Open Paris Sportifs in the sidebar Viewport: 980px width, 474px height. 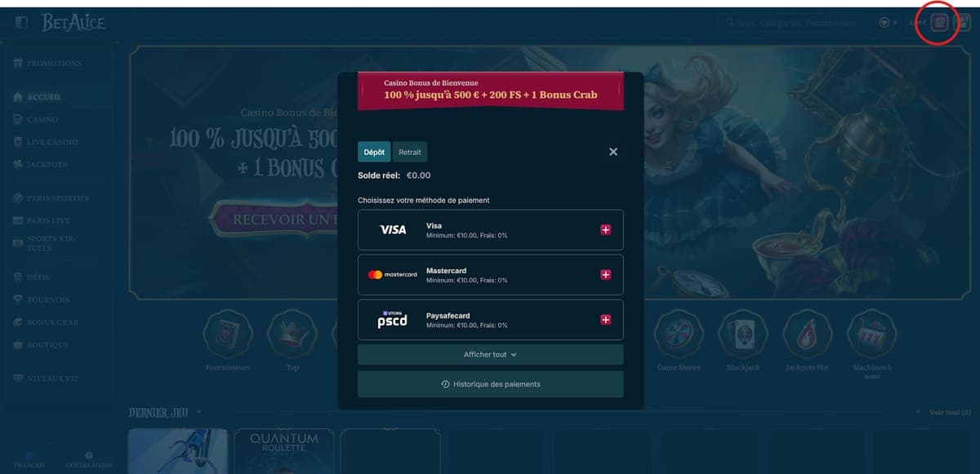tap(57, 198)
